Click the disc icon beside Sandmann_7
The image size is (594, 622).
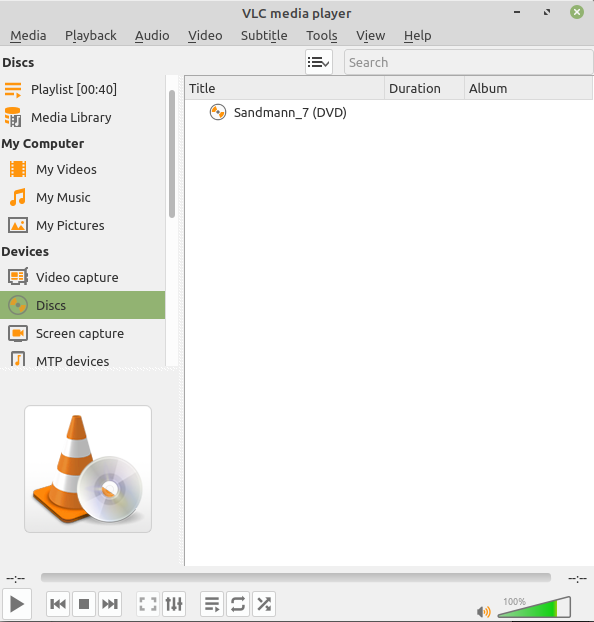point(218,112)
